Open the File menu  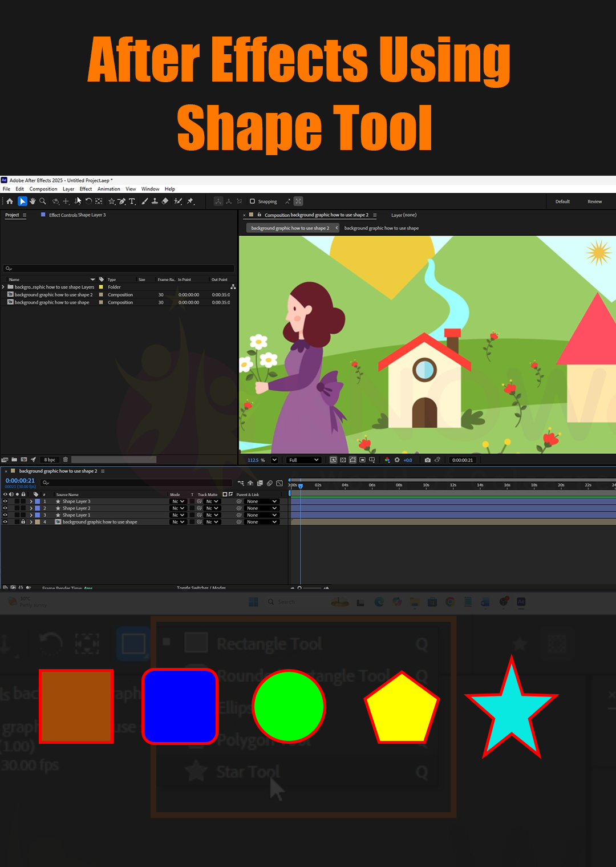[6, 189]
